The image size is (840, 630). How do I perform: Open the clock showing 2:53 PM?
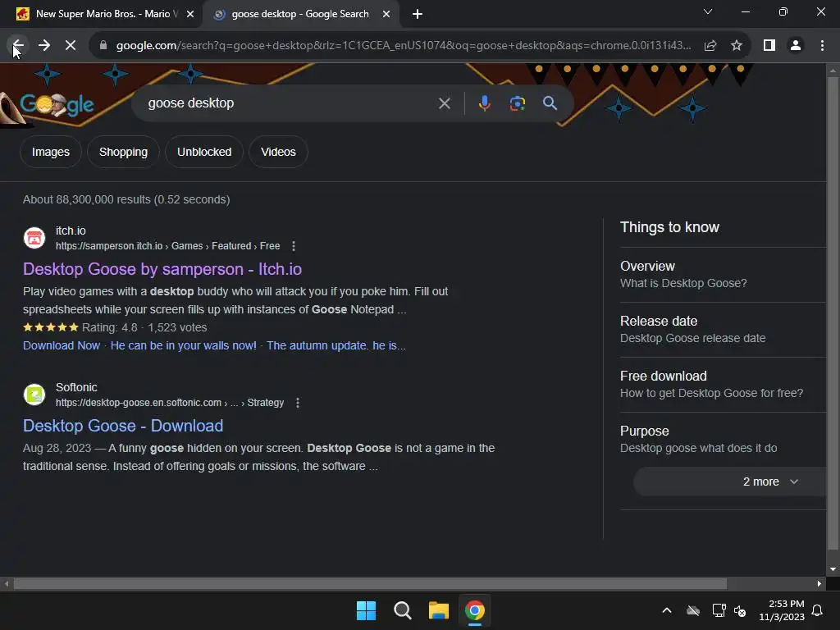click(782, 610)
